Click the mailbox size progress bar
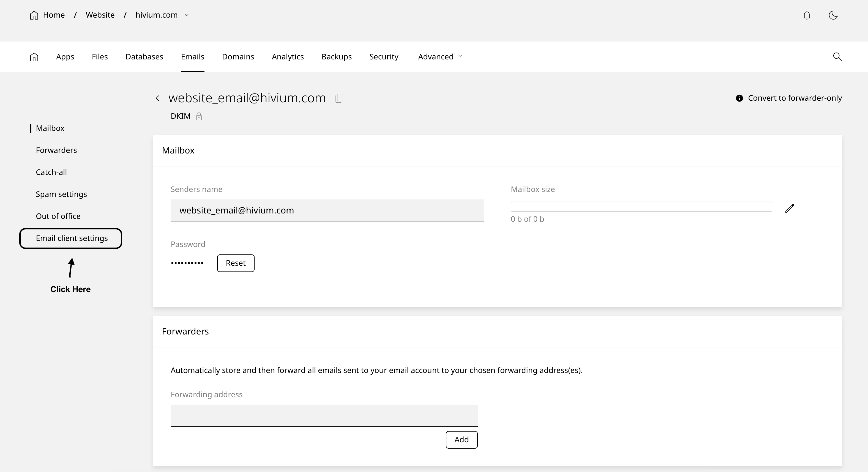The width and height of the screenshot is (868, 472). [641, 206]
